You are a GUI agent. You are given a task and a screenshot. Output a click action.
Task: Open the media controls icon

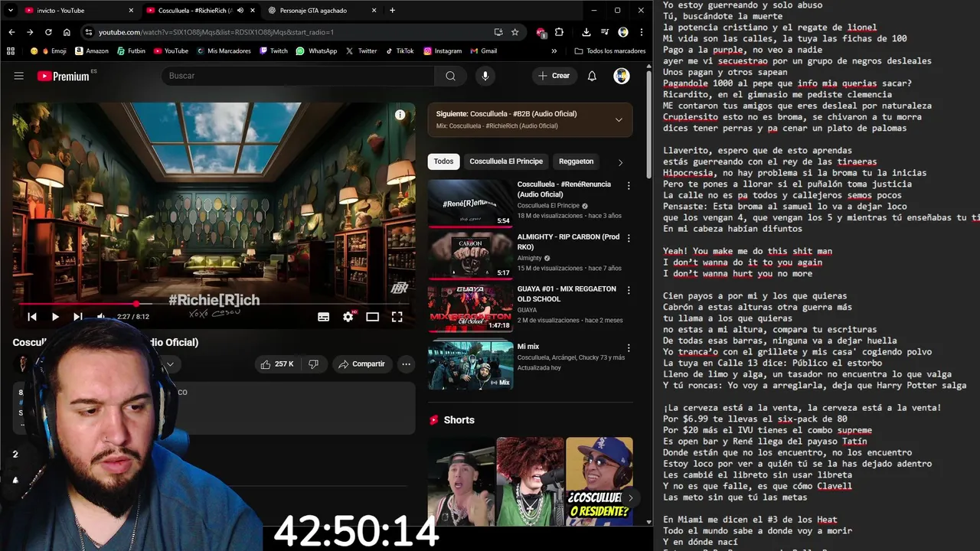[x=605, y=32]
